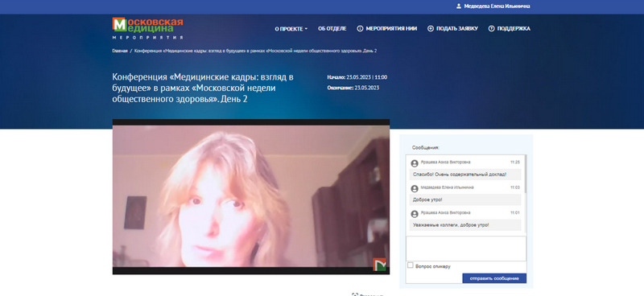Click the Окончание 23.05.2023 text
Image resolution: width=644 pixels, height=296 pixels.
click(x=353, y=88)
